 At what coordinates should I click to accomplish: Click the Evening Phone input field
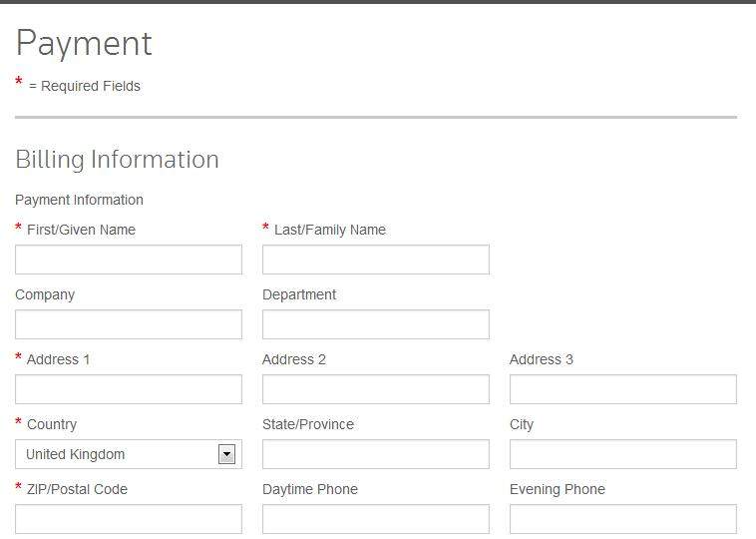622,519
